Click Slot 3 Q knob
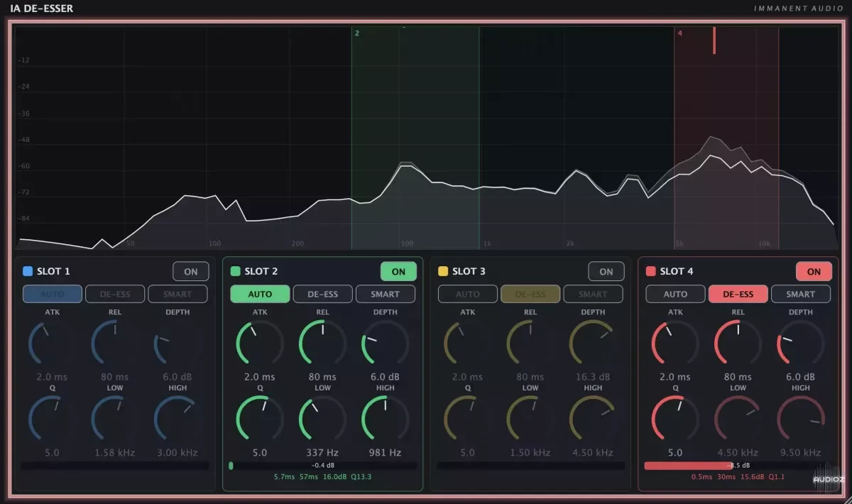This screenshot has width=852, height=504. pos(468,420)
